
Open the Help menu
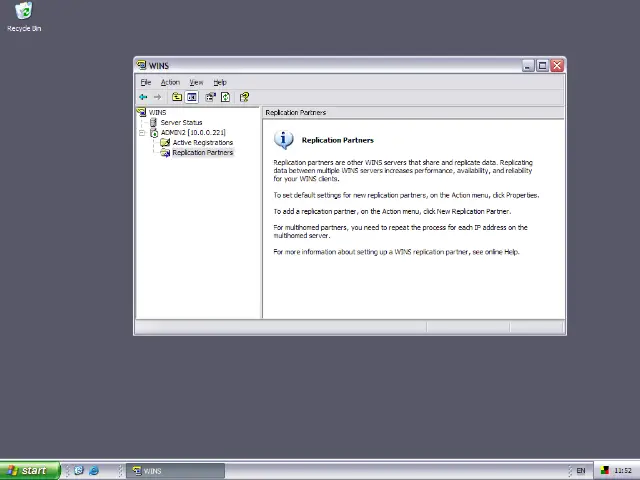click(x=220, y=82)
